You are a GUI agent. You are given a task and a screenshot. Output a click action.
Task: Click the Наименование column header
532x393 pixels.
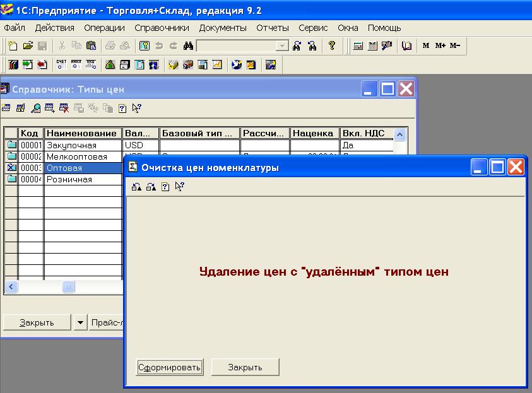[x=82, y=133]
